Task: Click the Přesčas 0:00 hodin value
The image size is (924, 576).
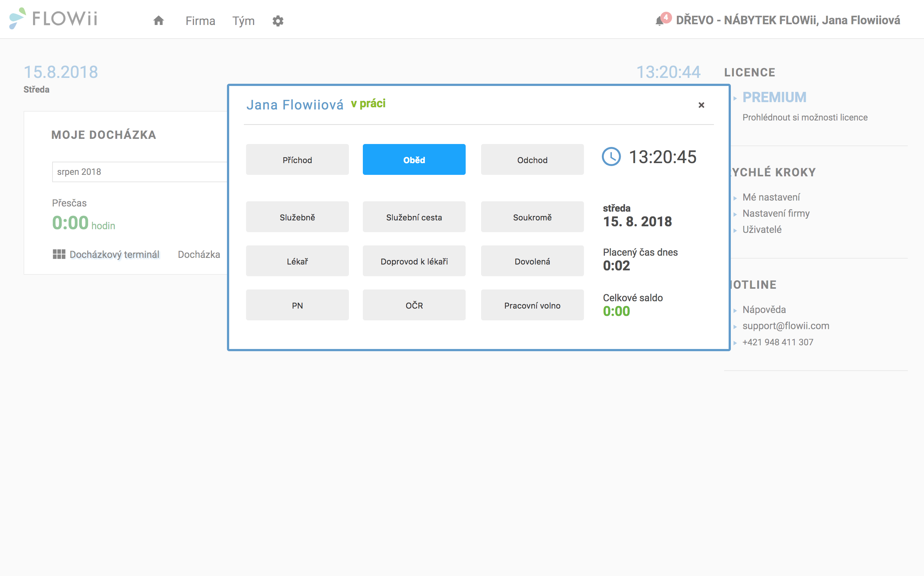Action: (x=83, y=223)
